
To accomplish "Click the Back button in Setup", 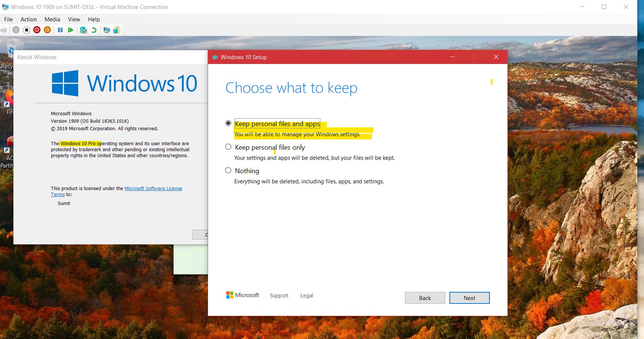I will click(425, 298).
